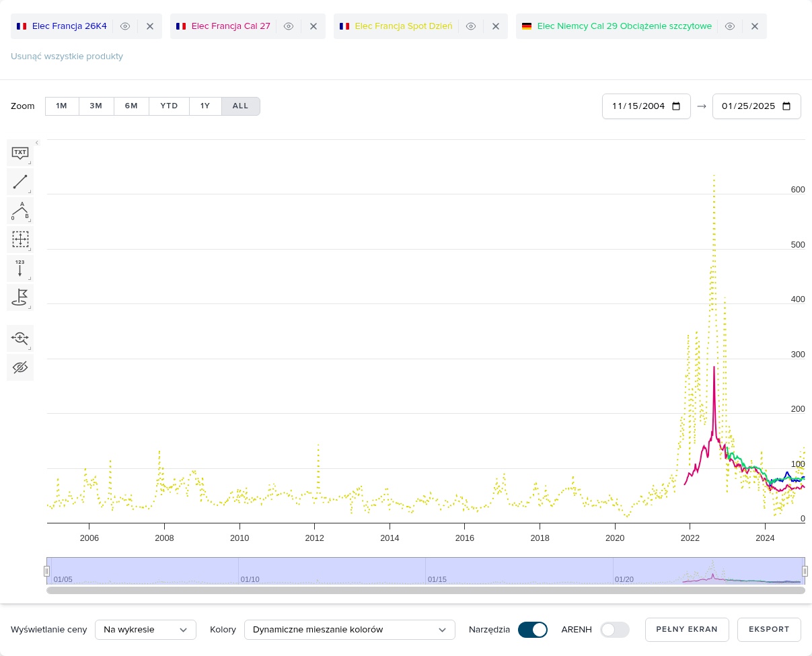This screenshot has height=656, width=812.
Task: Click the 01/10 mark in navigator
Action: pos(250,579)
